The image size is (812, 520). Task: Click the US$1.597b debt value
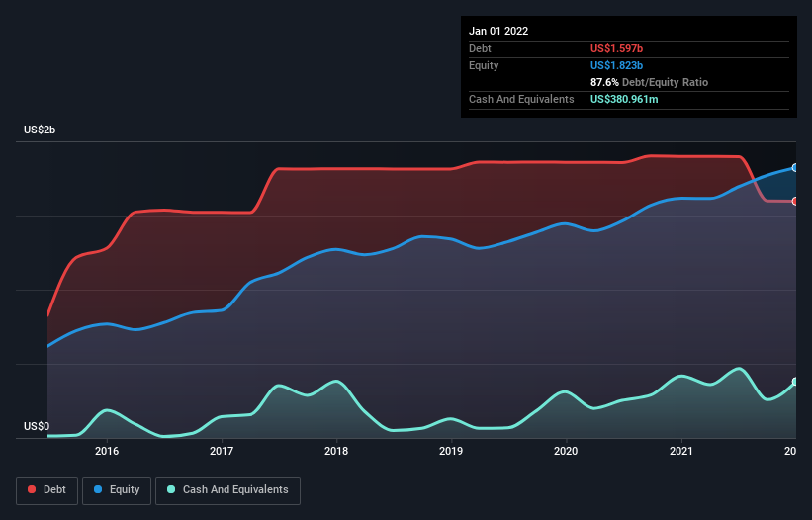click(617, 48)
